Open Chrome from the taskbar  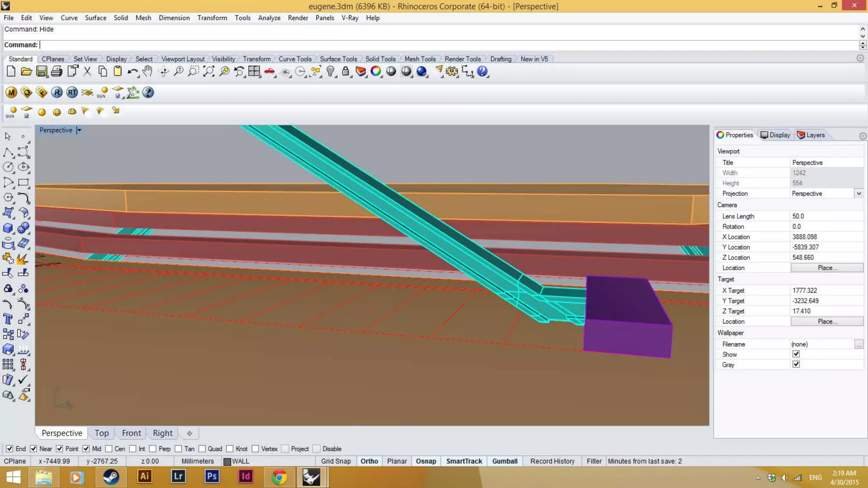tap(279, 477)
